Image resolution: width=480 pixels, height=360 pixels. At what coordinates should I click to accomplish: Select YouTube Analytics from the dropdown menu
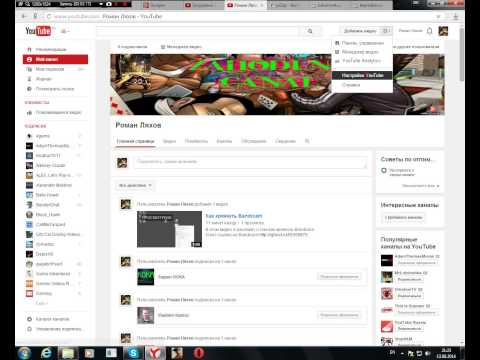coord(362,61)
